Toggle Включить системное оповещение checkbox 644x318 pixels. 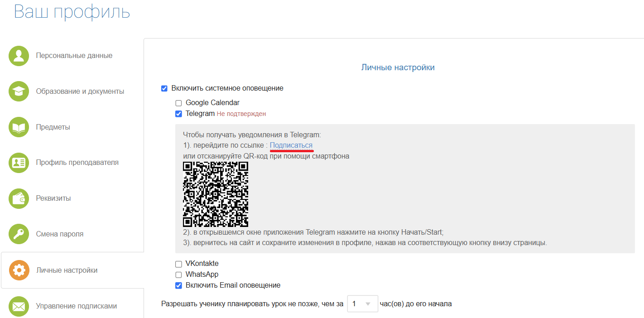[x=164, y=88]
